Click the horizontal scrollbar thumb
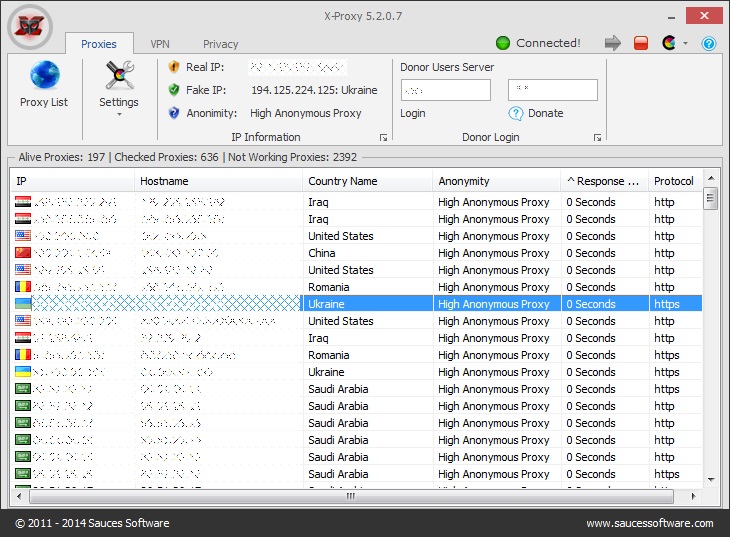The width and height of the screenshot is (730, 537). [350, 495]
